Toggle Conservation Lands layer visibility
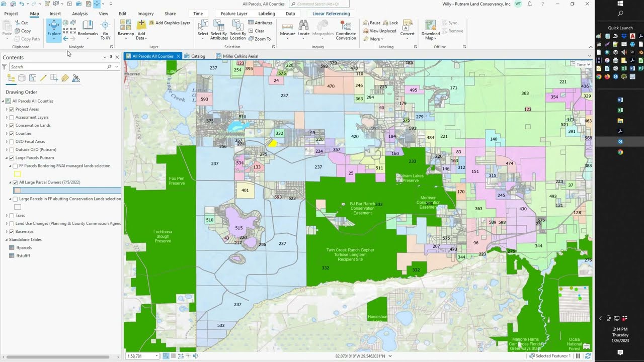644x362 pixels. pyautogui.click(x=12, y=125)
